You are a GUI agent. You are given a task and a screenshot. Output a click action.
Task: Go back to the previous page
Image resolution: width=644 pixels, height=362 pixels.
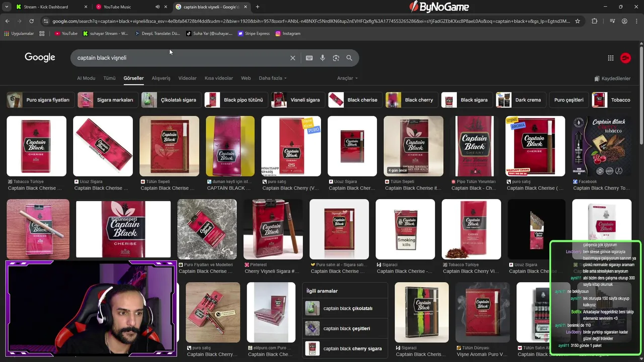point(7,21)
